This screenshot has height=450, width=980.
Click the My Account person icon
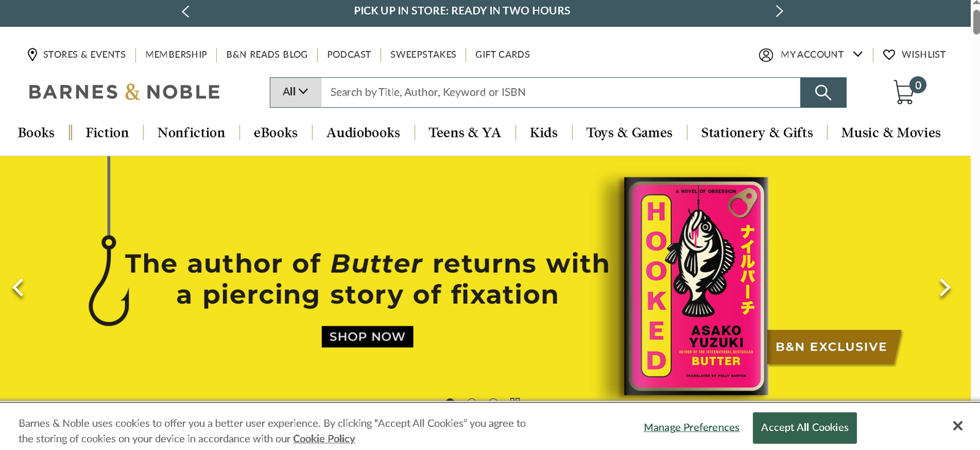tap(766, 55)
